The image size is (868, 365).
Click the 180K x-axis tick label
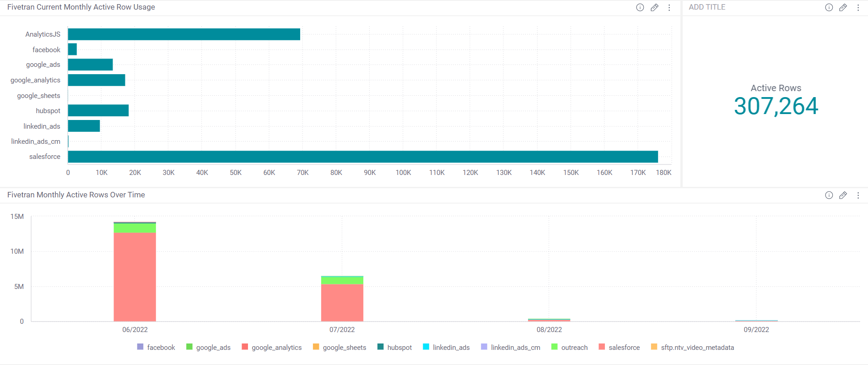coord(664,173)
